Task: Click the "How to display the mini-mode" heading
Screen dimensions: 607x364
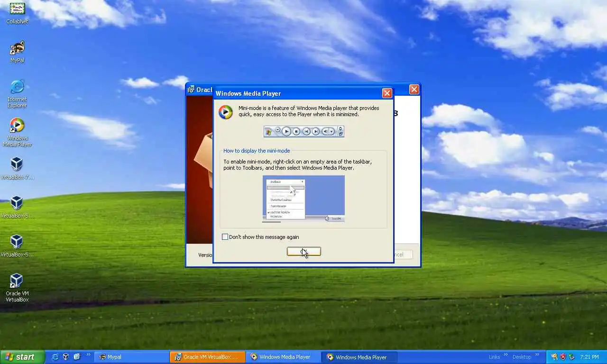Action: pos(257,151)
